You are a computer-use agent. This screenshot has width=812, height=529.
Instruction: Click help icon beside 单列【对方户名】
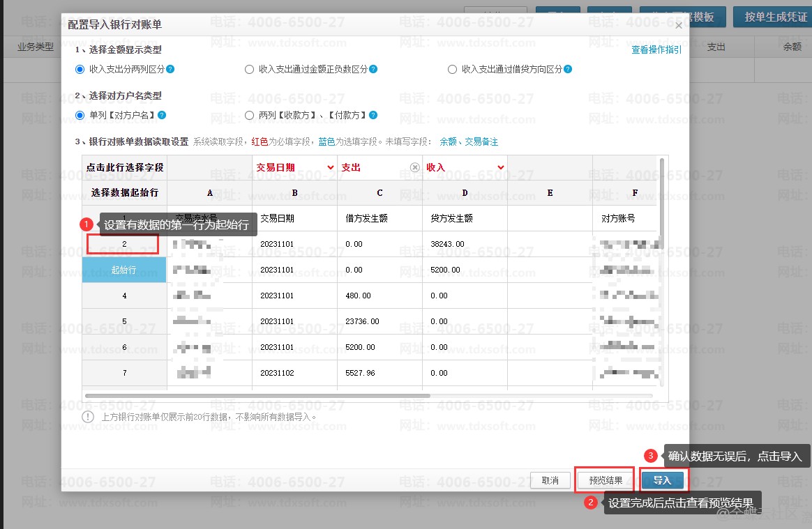(x=162, y=116)
